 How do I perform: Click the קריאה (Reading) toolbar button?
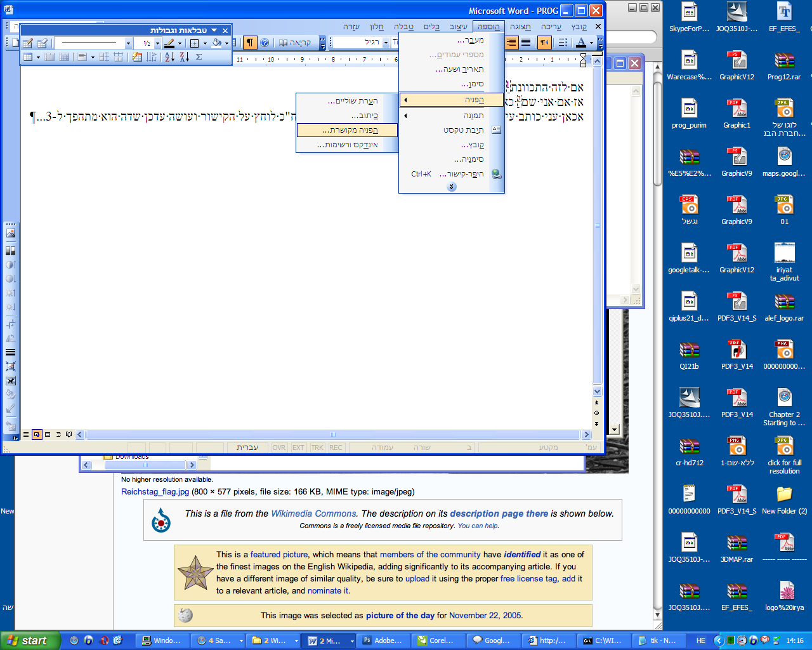pos(295,43)
